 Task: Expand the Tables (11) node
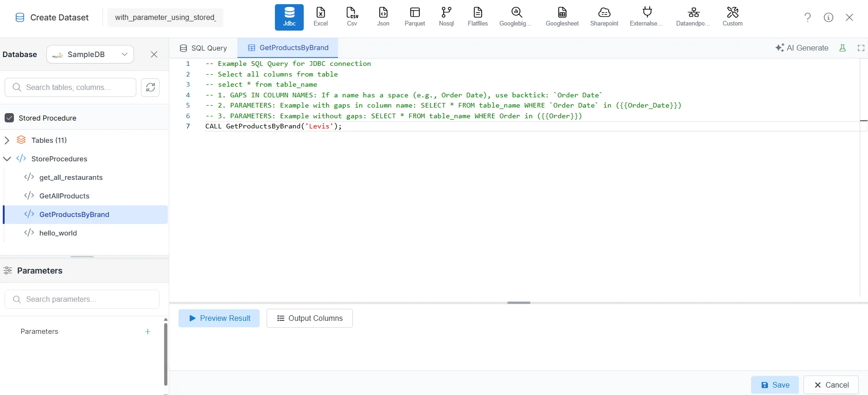coord(7,140)
